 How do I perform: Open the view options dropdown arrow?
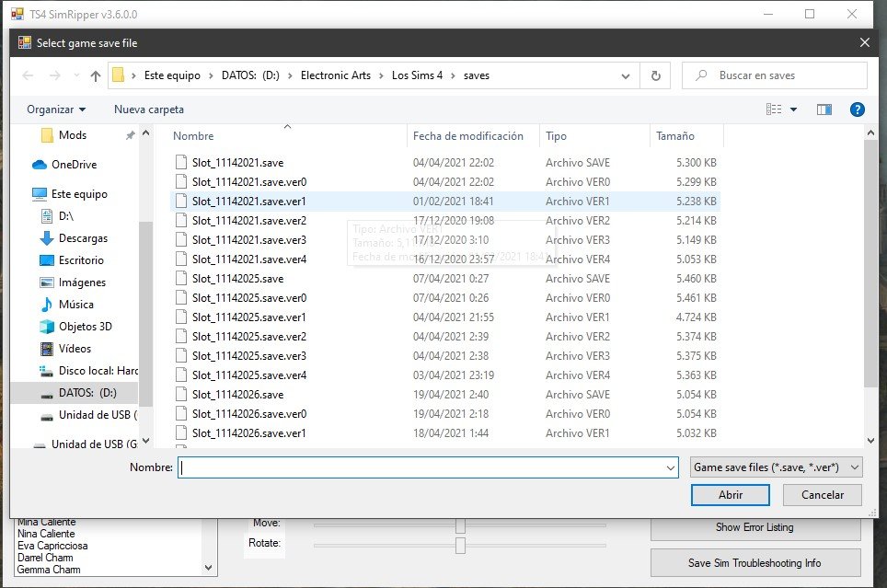[x=793, y=110]
